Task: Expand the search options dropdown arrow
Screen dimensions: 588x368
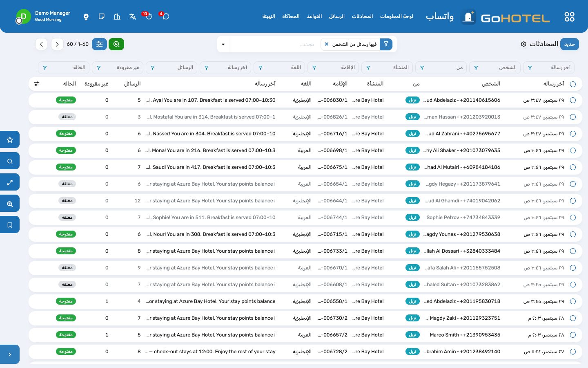Action: 223,45
